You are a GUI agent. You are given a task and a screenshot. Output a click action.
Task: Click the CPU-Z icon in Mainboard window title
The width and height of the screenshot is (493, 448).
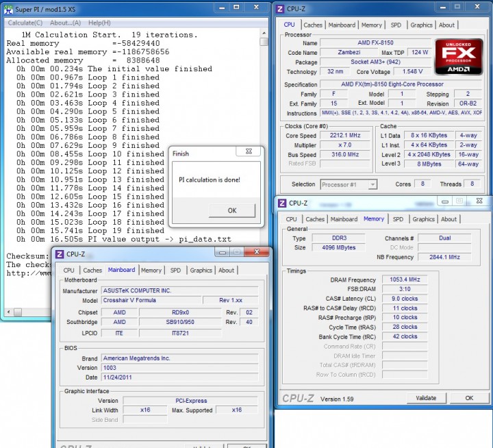point(60,254)
